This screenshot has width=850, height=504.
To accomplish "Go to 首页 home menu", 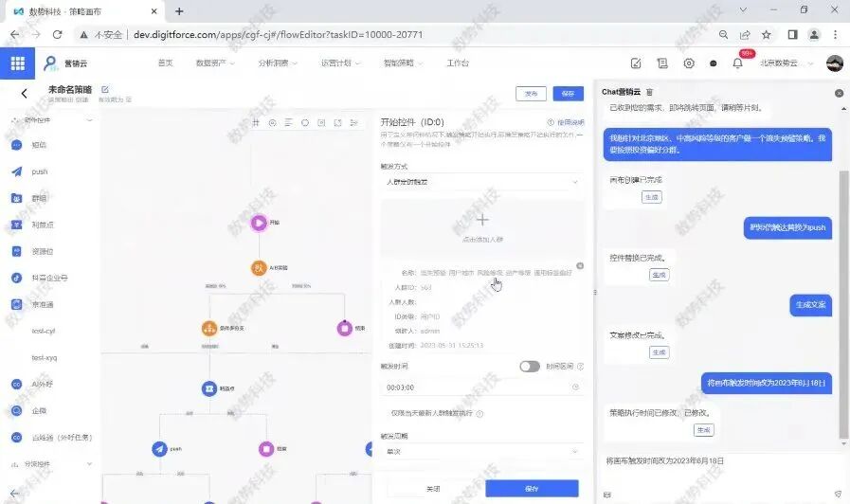I will (x=165, y=63).
